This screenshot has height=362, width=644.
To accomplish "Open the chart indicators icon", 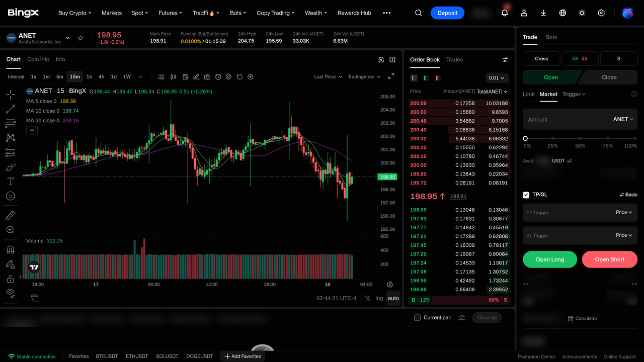I will pos(162,77).
